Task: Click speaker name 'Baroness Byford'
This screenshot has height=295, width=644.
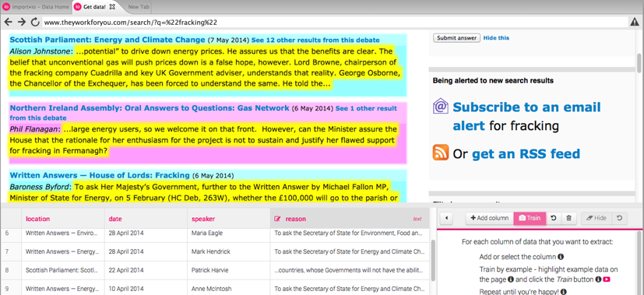Action: (40, 187)
